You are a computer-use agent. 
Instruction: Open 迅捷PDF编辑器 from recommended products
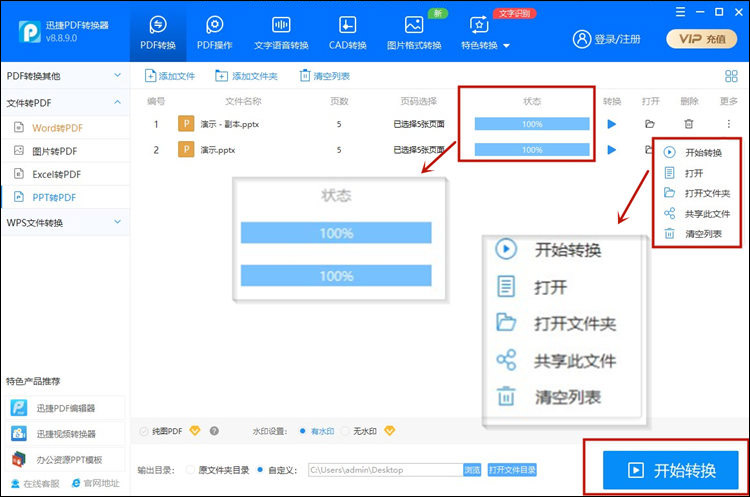tap(66, 408)
